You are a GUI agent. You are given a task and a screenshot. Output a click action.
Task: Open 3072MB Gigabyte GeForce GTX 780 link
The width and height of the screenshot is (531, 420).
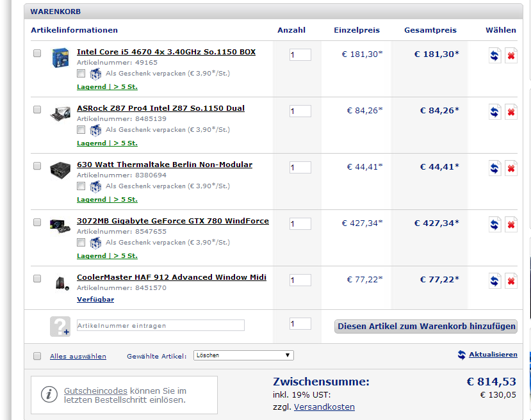173,221
